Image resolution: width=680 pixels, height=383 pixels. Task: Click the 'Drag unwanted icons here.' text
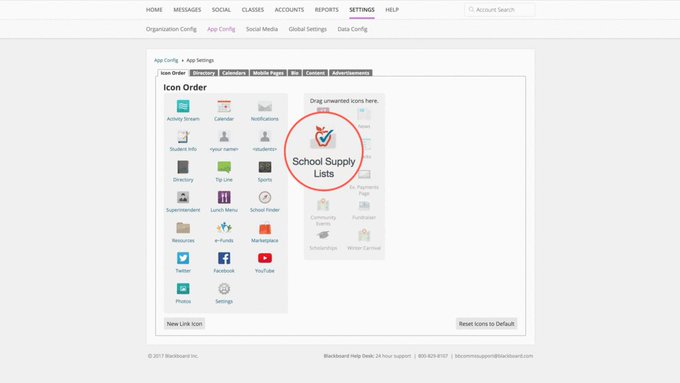click(344, 101)
